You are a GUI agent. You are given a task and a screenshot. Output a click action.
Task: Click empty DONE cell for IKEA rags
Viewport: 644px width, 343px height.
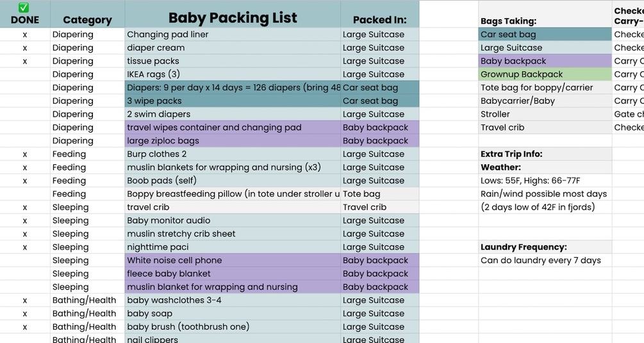[25, 74]
